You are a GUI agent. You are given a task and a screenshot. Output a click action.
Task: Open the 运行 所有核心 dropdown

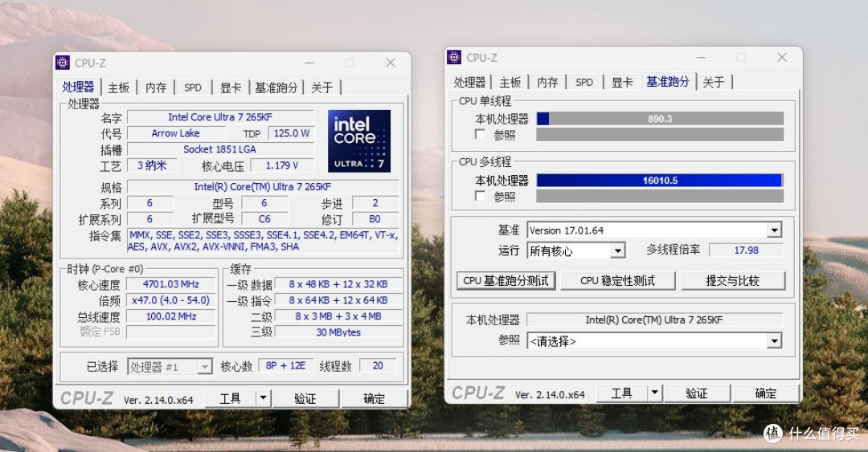[618, 250]
